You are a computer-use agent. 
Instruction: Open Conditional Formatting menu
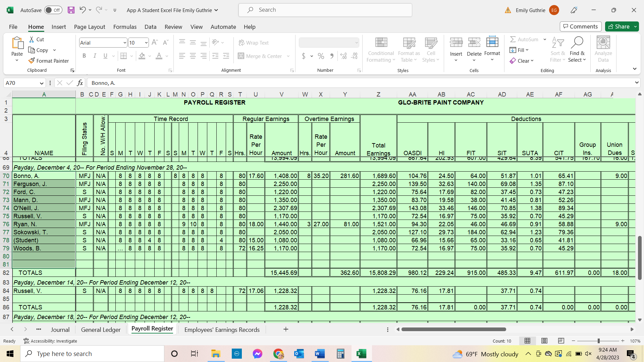[x=381, y=49]
